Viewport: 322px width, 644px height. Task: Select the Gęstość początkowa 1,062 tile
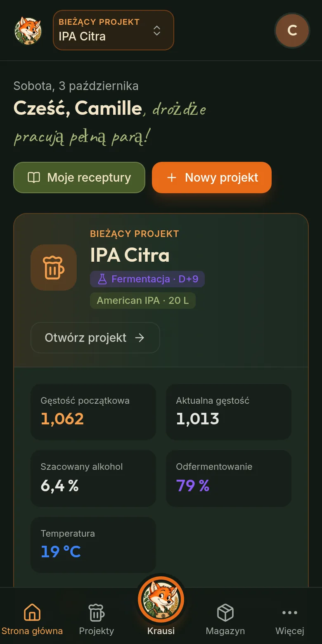coord(93,412)
